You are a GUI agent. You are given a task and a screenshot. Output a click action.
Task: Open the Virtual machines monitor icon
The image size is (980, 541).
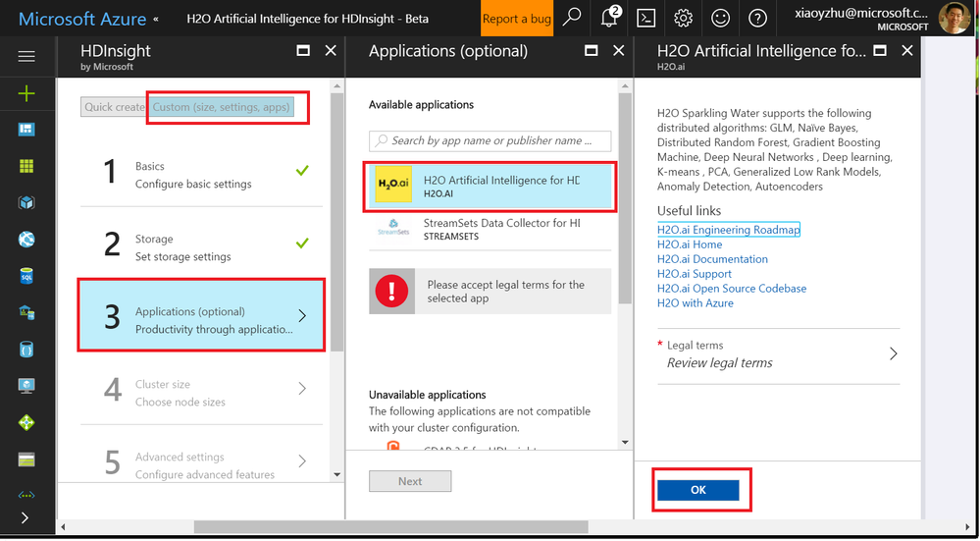tap(26, 386)
